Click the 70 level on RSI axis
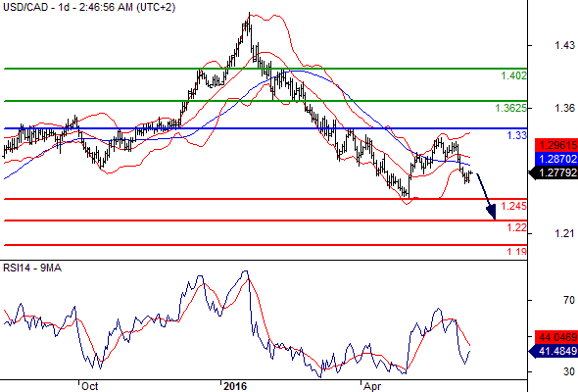 tap(569, 300)
